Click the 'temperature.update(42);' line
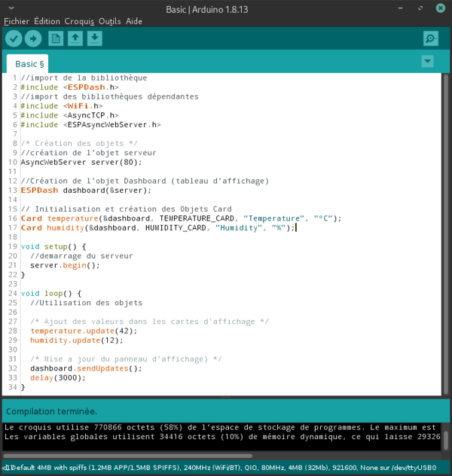Image resolution: width=452 pixels, height=476 pixels. coord(84,331)
